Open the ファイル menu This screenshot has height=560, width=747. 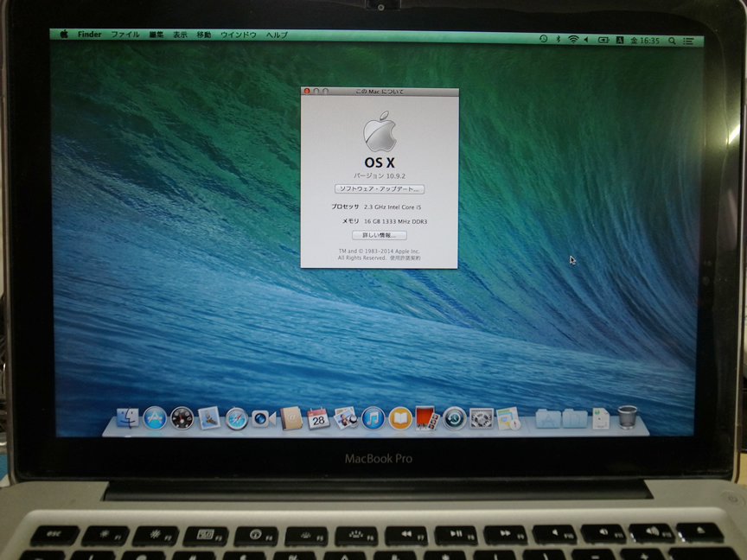pos(125,35)
